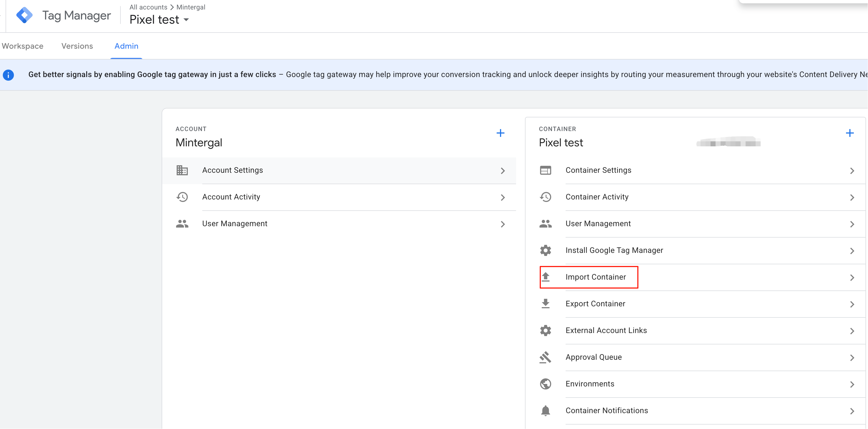Expand Account Activity via its chevron
The height and width of the screenshot is (429, 868).
pyautogui.click(x=503, y=198)
